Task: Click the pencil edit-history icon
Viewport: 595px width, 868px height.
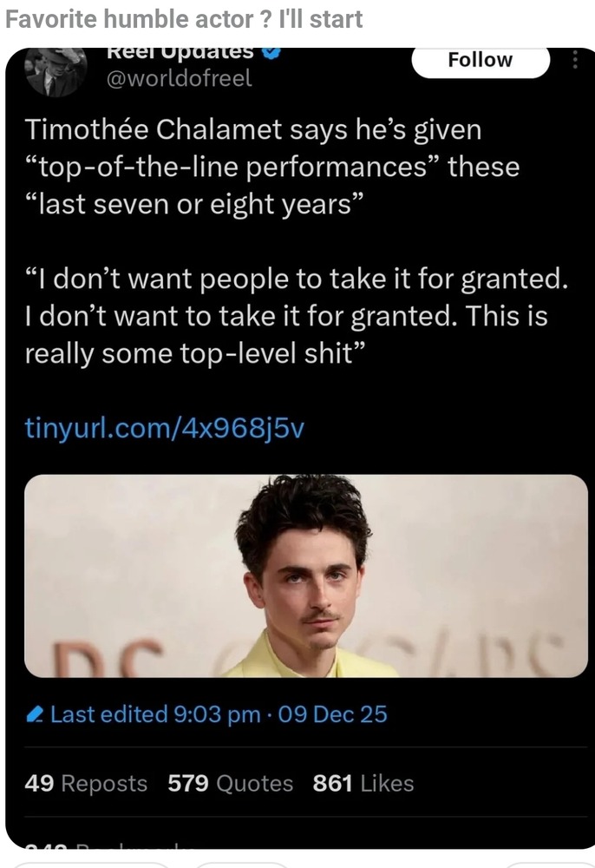Action: (x=36, y=714)
